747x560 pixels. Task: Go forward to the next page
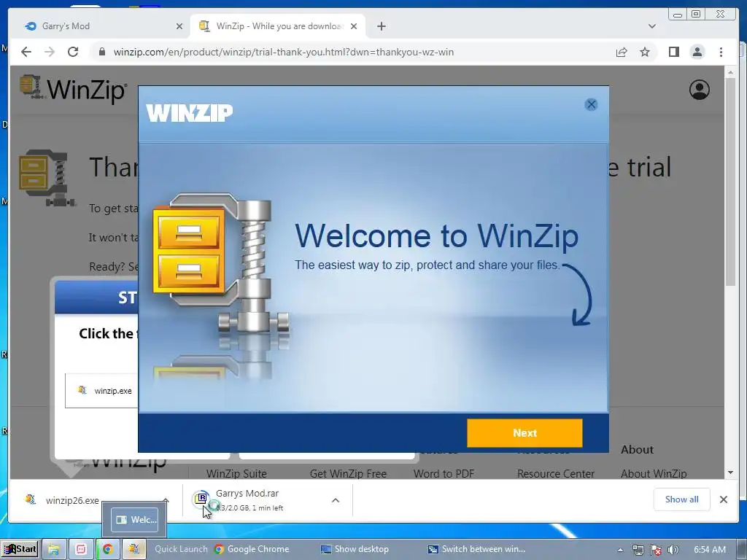50,52
